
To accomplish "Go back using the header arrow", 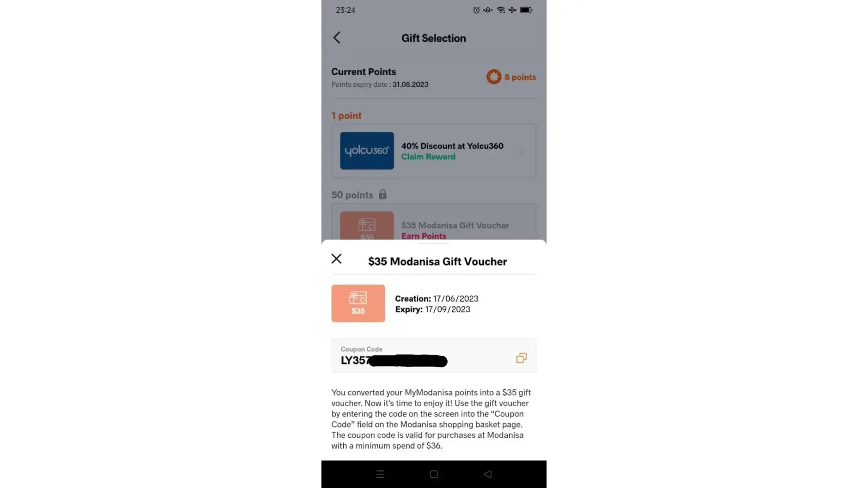I will pyautogui.click(x=336, y=38).
